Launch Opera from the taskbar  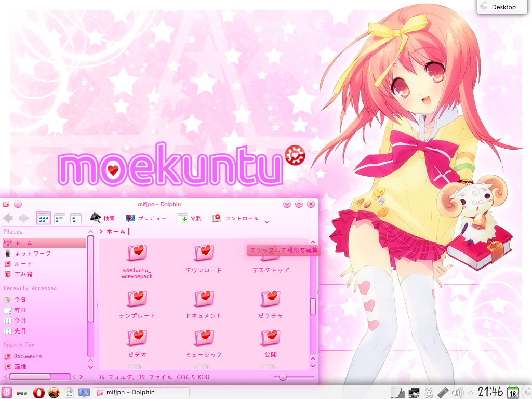tap(38, 393)
